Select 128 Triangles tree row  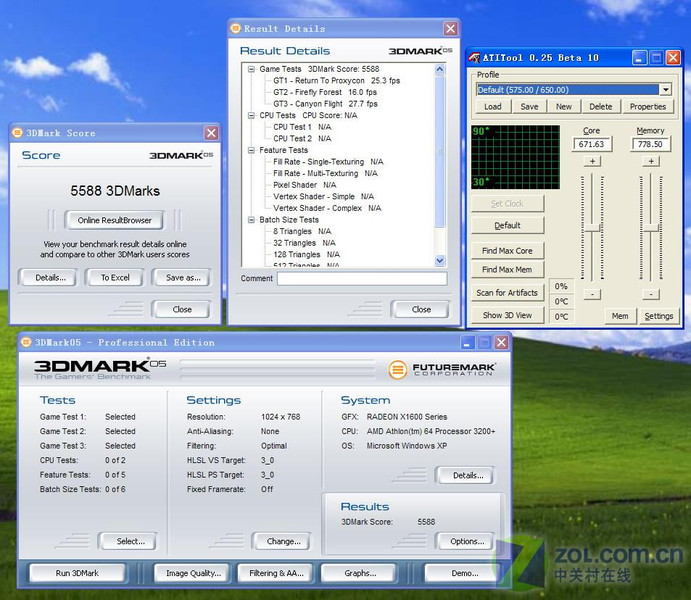pyautogui.click(x=306, y=255)
